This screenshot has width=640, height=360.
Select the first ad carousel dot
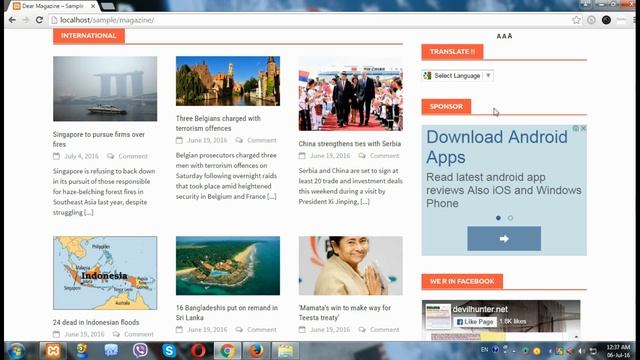498,218
